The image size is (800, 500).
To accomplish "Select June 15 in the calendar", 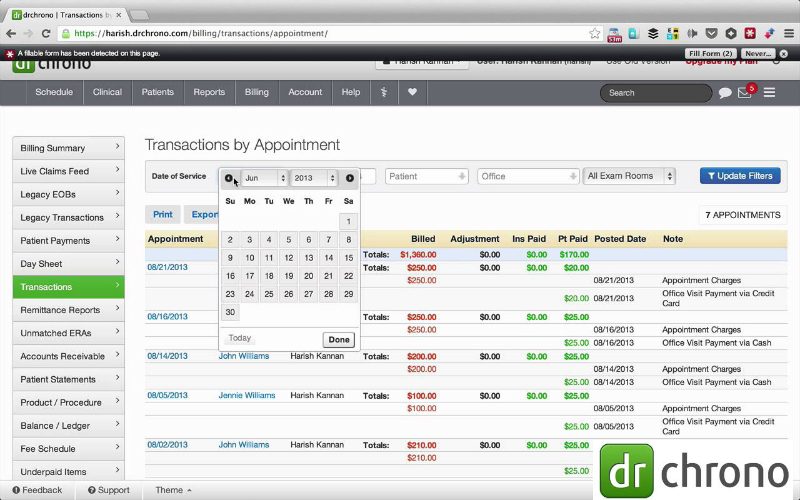I will (348, 258).
